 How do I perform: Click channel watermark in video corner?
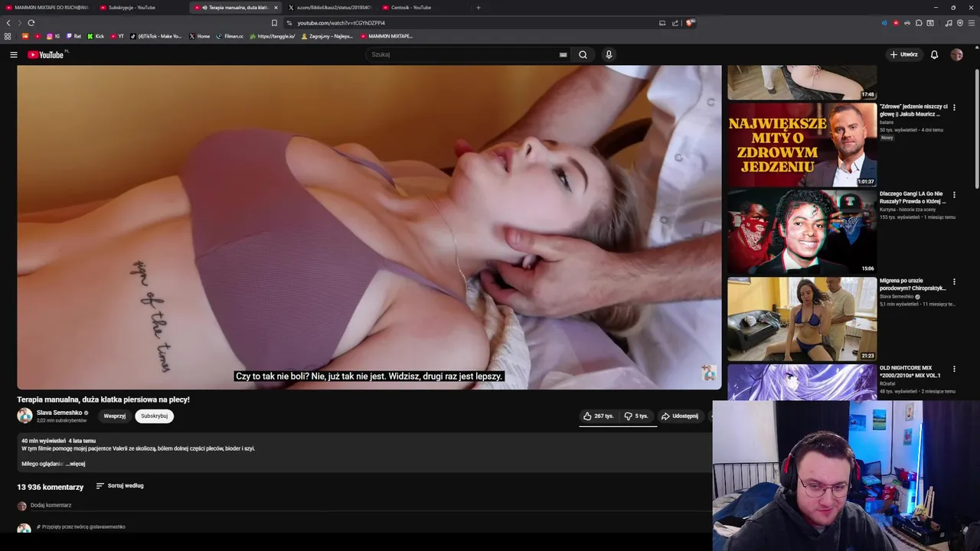click(709, 373)
